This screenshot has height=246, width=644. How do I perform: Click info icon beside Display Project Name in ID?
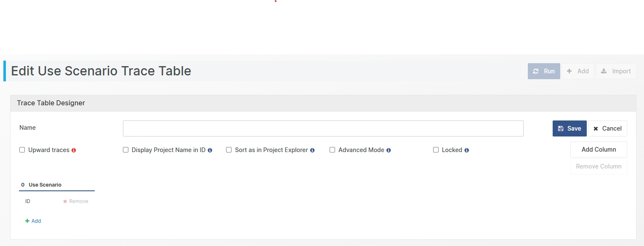point(210,150)
